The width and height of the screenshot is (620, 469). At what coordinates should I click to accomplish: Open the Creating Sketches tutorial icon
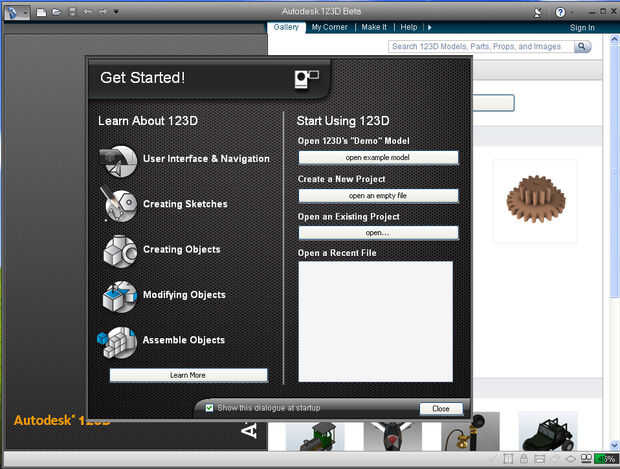click(119, 204)
